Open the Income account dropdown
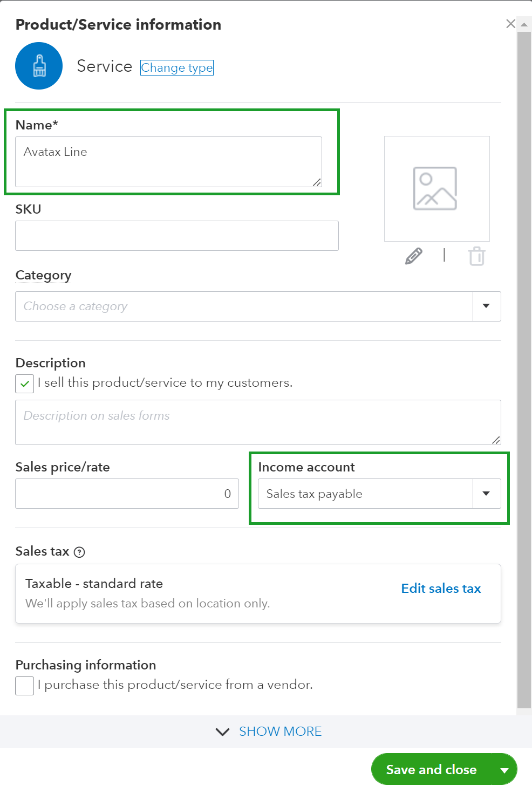The image size is (532, 800). click(486, 494)
